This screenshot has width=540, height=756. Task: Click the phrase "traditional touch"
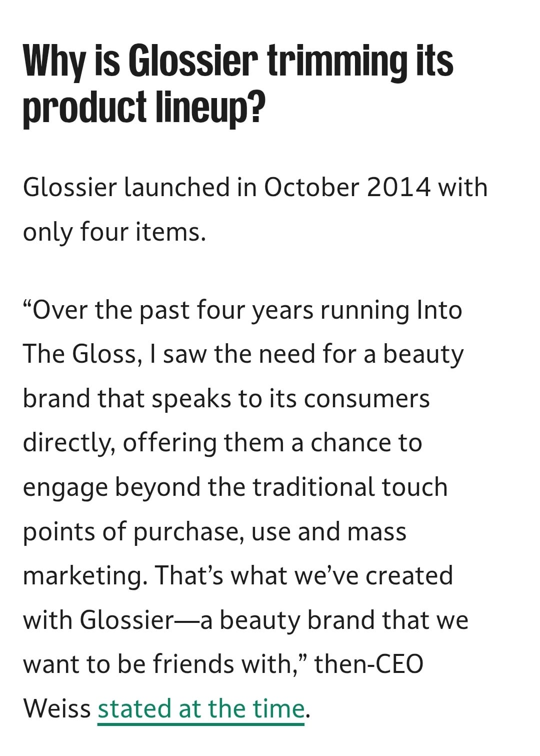350,487
